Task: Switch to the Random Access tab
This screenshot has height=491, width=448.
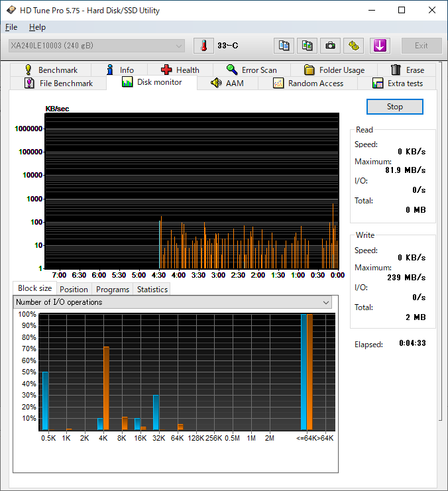Action: tap(308, 83)
